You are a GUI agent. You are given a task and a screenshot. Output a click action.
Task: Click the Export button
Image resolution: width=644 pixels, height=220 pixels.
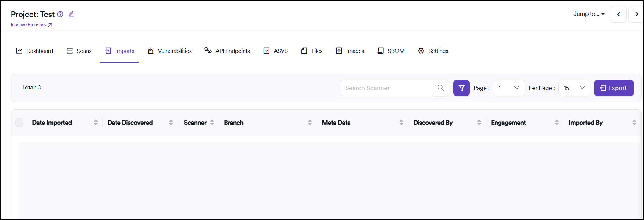point(614,88)
